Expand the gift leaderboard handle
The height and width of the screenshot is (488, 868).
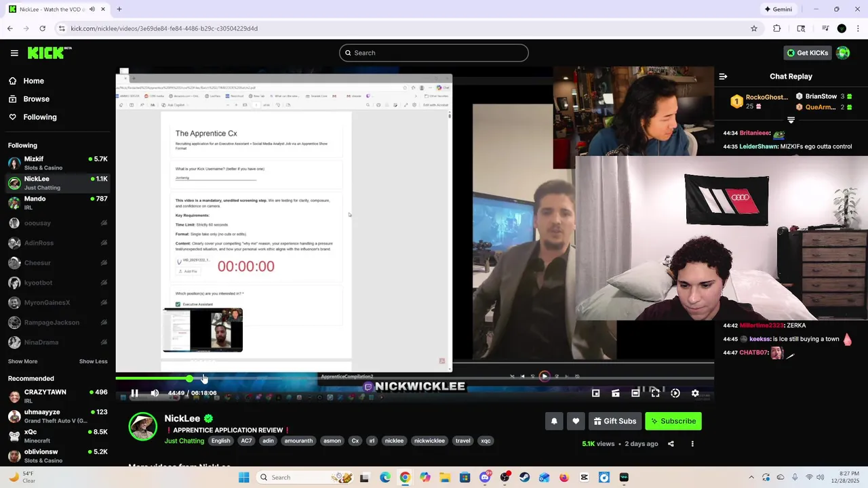point(791,120)
